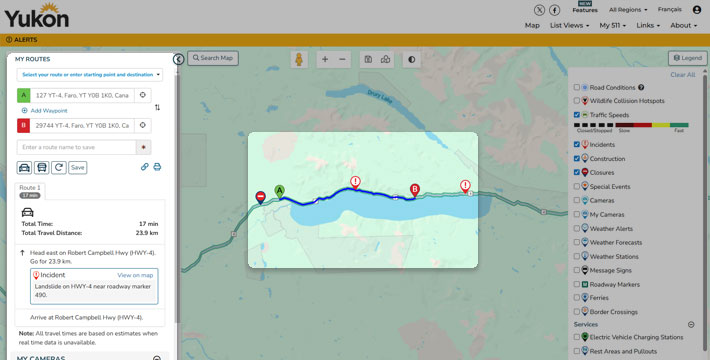710x360 pixels.
Task: Expand Links menu
Action: click(x=648, y=25)
